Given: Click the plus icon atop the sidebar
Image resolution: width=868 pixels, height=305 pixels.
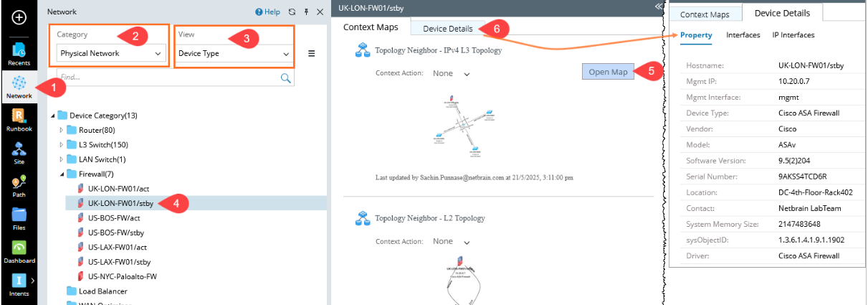Looking at the screenshot, I should pos(19,17).
